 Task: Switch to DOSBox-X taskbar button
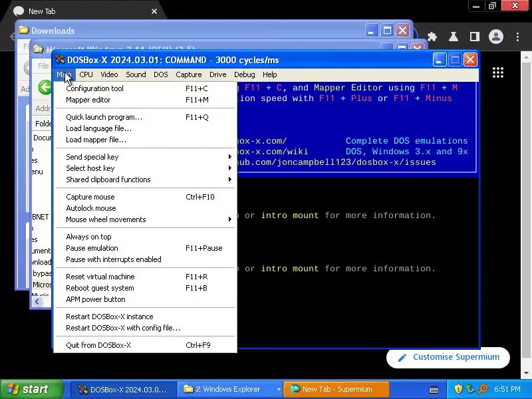coord(124,390)
